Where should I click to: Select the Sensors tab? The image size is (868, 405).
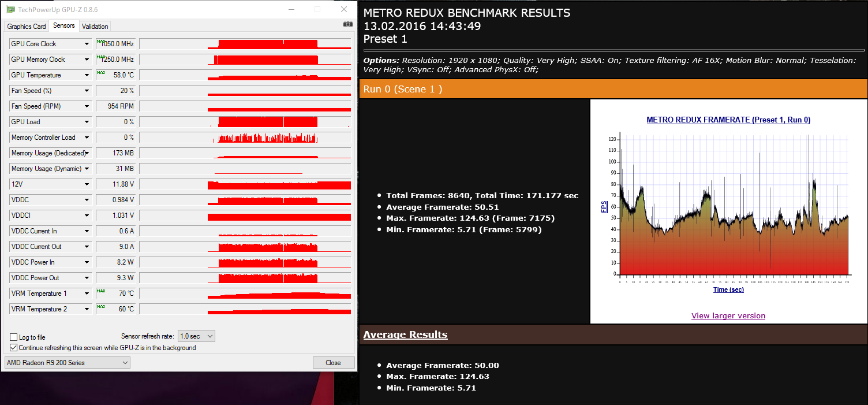click(63, 25)
